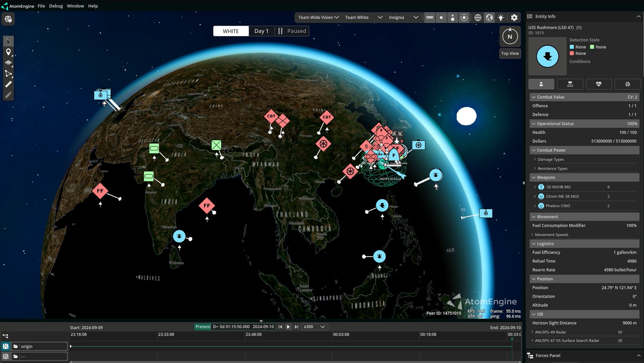Click the Top View button
644x363 pixels.
tap(510, 53)
